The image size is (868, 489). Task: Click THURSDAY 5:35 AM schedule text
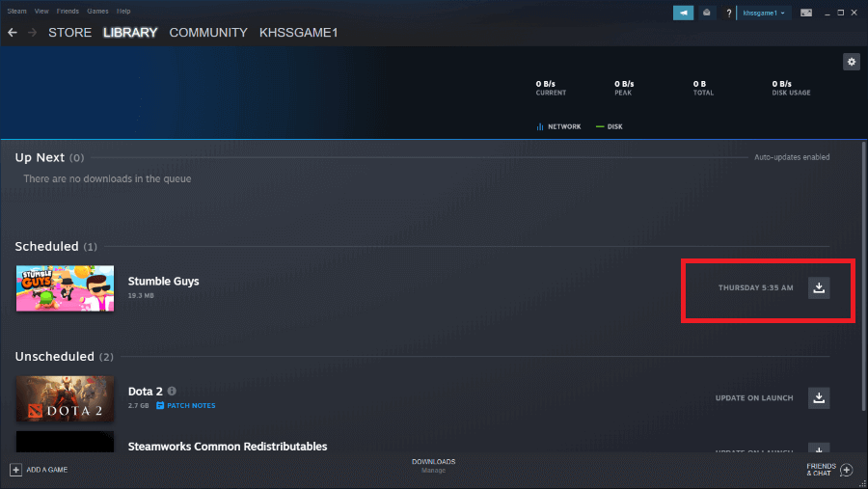pos(755,287)
